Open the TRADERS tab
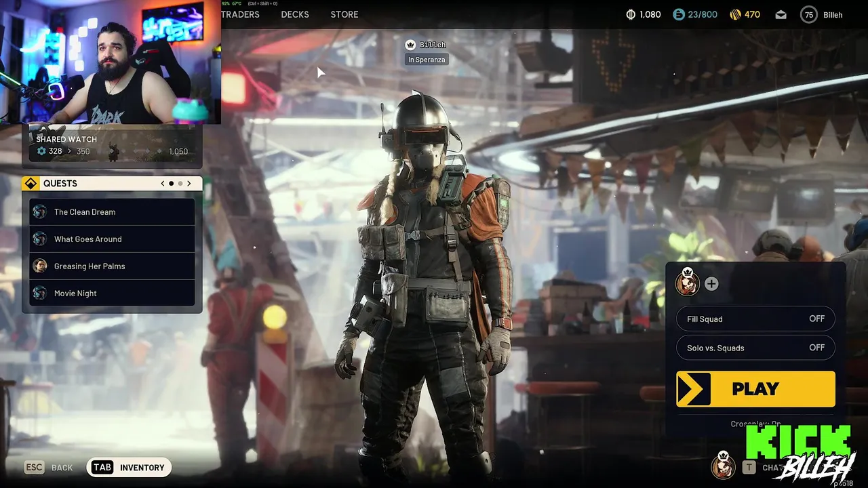The height and width of the screenshot is (488, 868). tap(240, 14)
